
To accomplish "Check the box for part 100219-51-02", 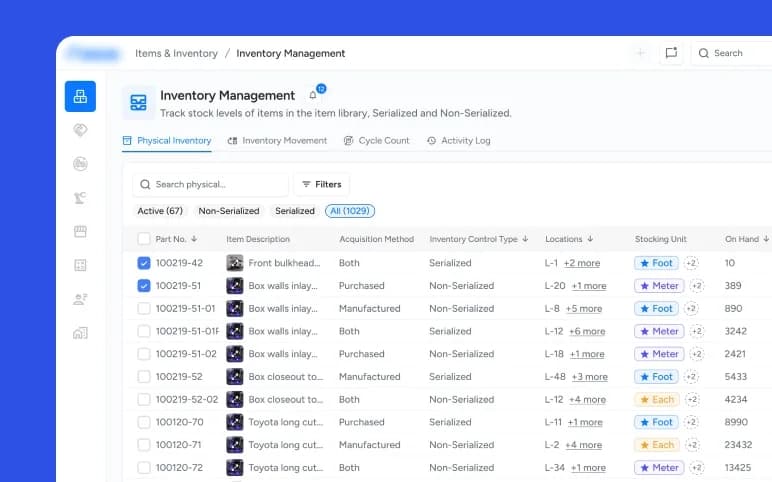I will coord(144,354).
